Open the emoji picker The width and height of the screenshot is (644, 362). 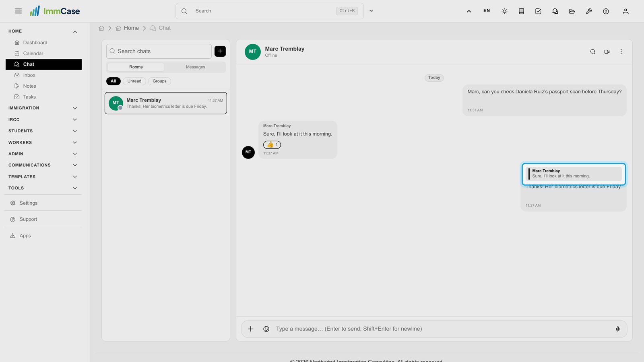click(266, 329)
